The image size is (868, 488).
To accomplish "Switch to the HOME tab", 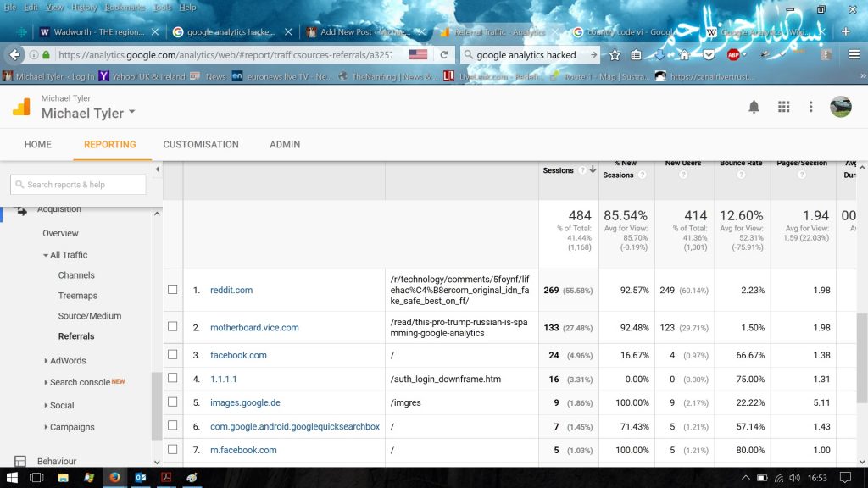I will click(37, 144).
